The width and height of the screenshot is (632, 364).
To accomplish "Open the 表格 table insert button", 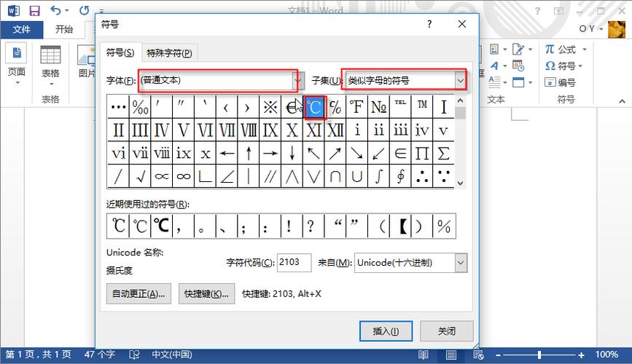I will click(50, 64).
